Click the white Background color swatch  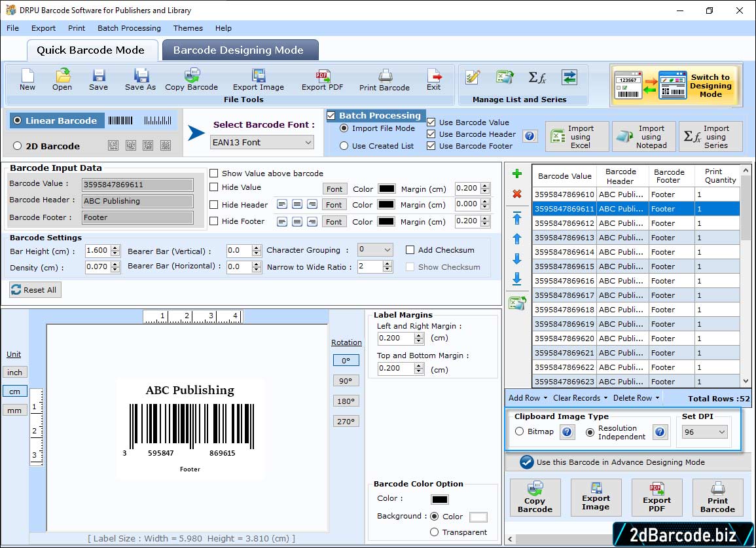point(478,517)
